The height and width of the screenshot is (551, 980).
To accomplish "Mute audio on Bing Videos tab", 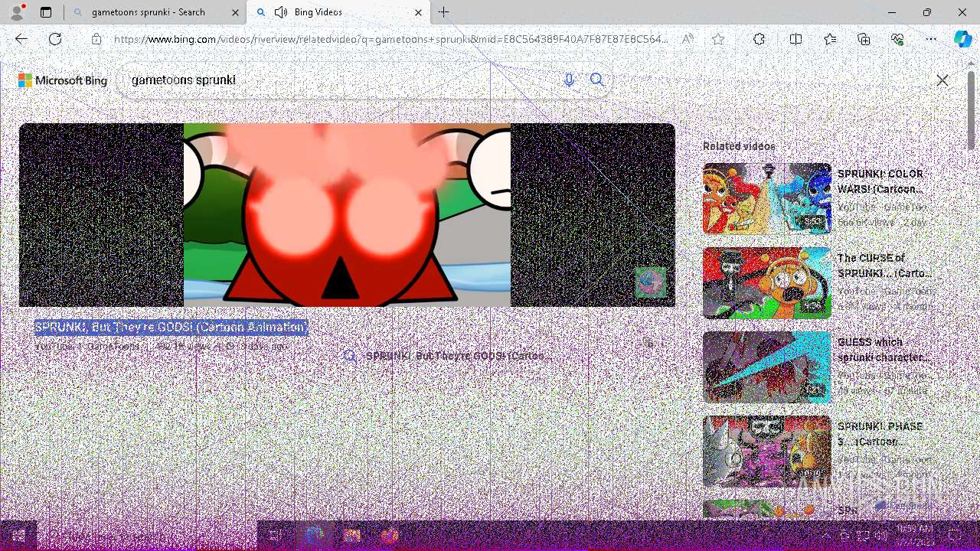I will [281, 12].
